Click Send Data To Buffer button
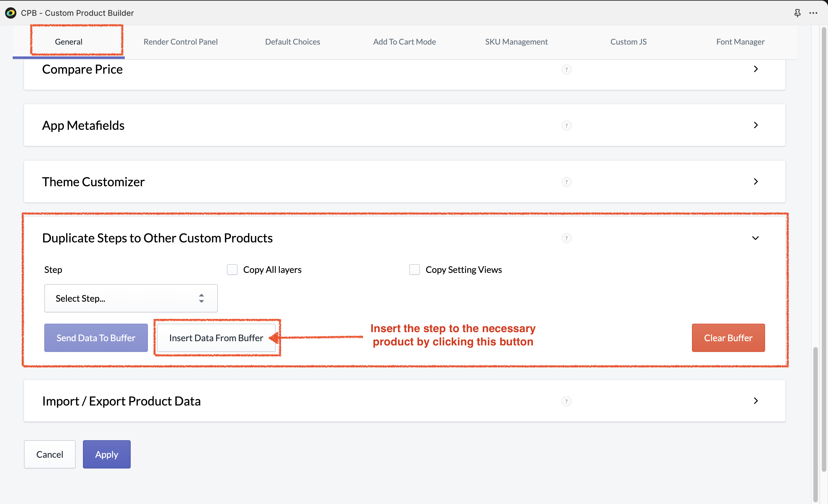 pos(96,338)
